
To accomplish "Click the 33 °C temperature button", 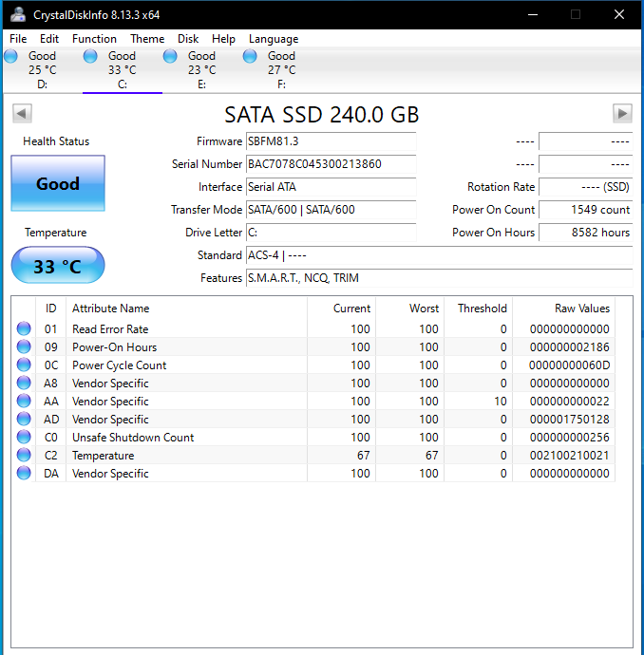I will [x=58, y=265].
